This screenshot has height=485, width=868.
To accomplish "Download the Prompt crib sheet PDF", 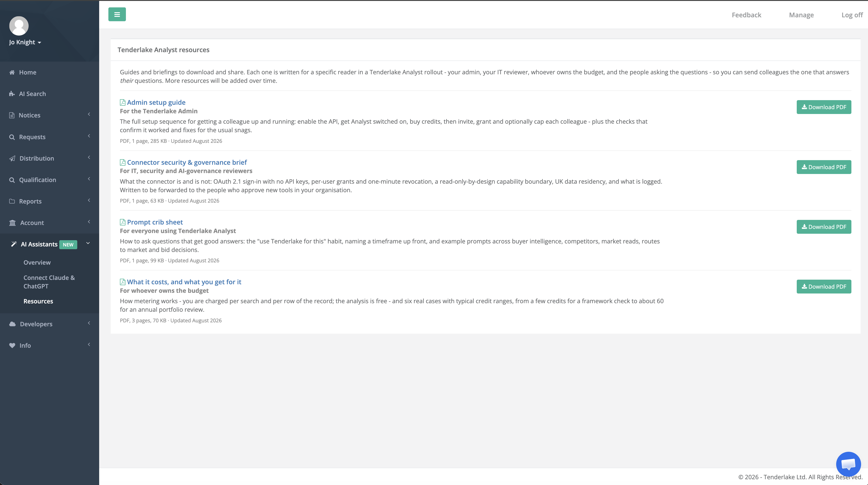I will 824,227.
